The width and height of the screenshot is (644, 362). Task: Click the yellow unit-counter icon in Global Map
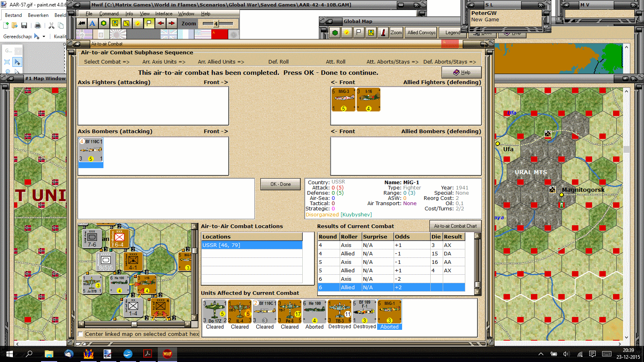(371, 33)
